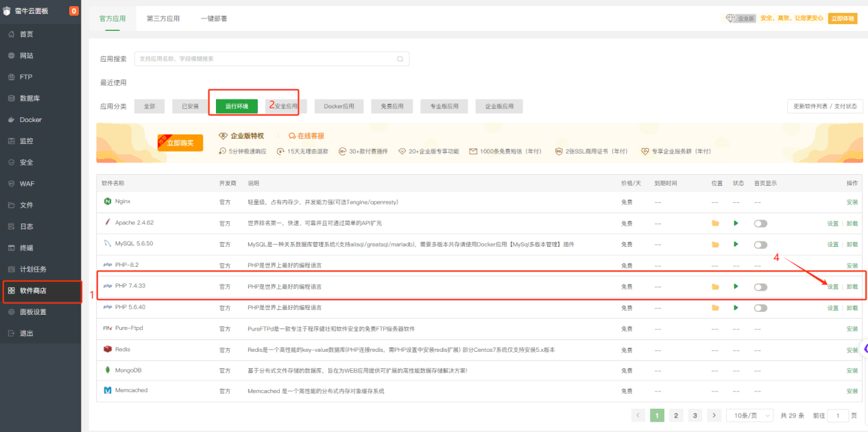Click 安装 for Pure-Ftpd

click(852, 329)
